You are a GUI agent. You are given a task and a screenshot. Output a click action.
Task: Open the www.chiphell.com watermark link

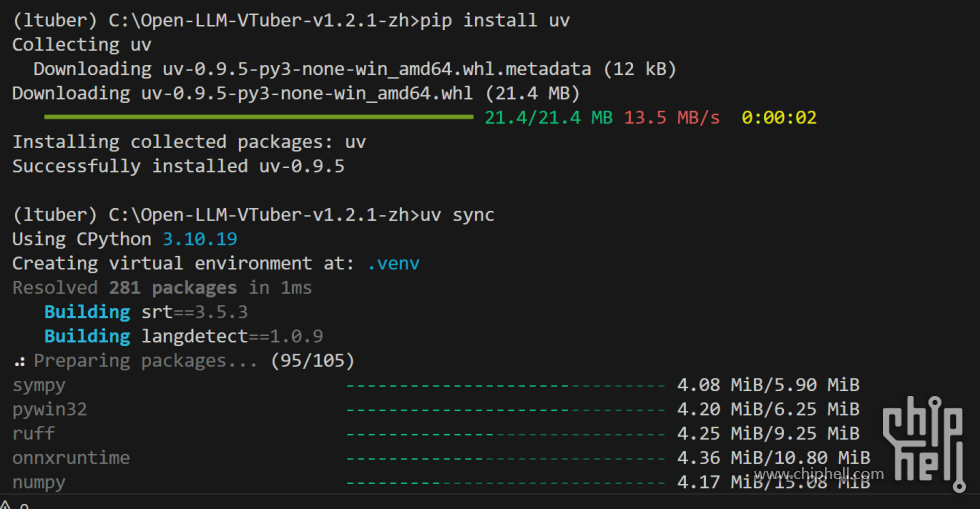818,474
